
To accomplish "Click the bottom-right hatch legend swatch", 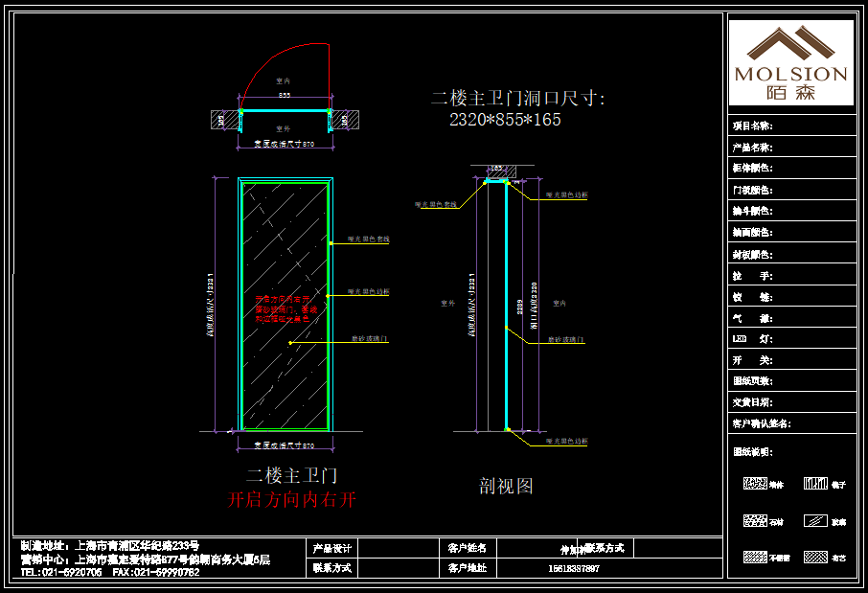I will 814,557.
